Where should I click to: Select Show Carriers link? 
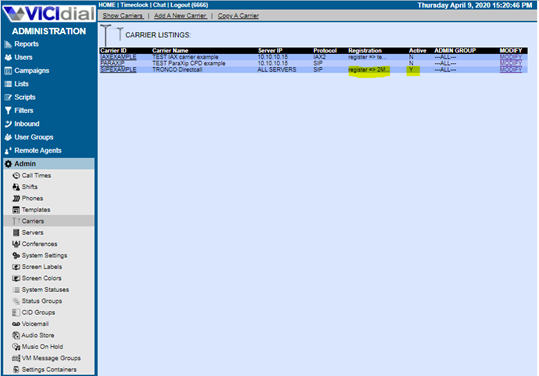(x=123, y=16)
